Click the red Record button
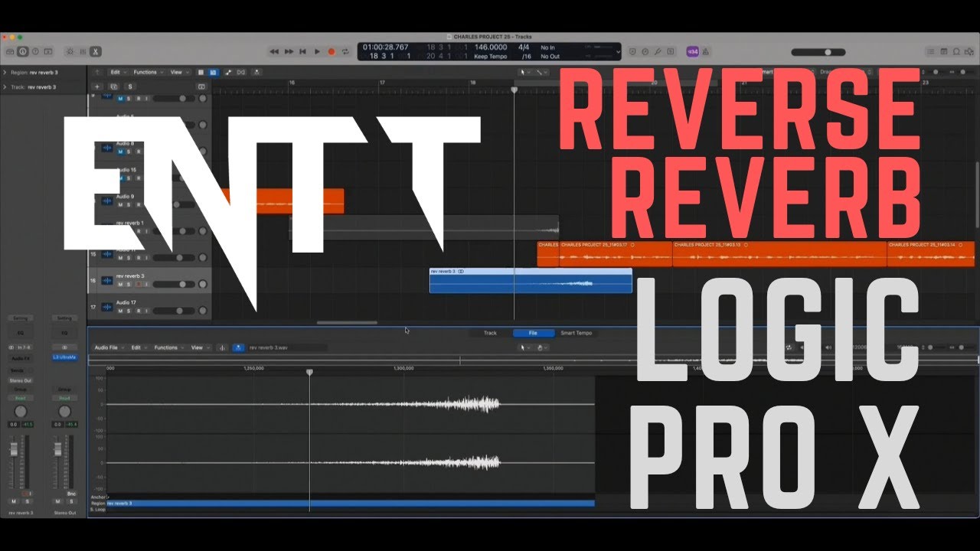This screenshot has width=980, height=551. [x=332, y=51]
